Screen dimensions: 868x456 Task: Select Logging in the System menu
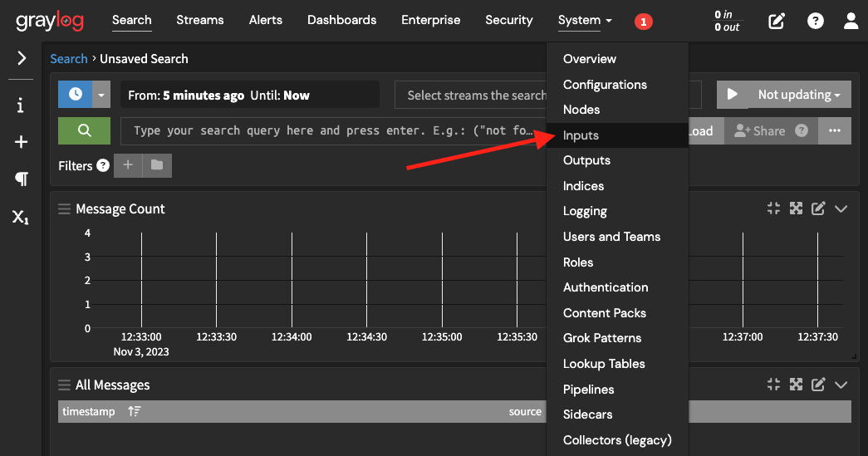[617, 212]
